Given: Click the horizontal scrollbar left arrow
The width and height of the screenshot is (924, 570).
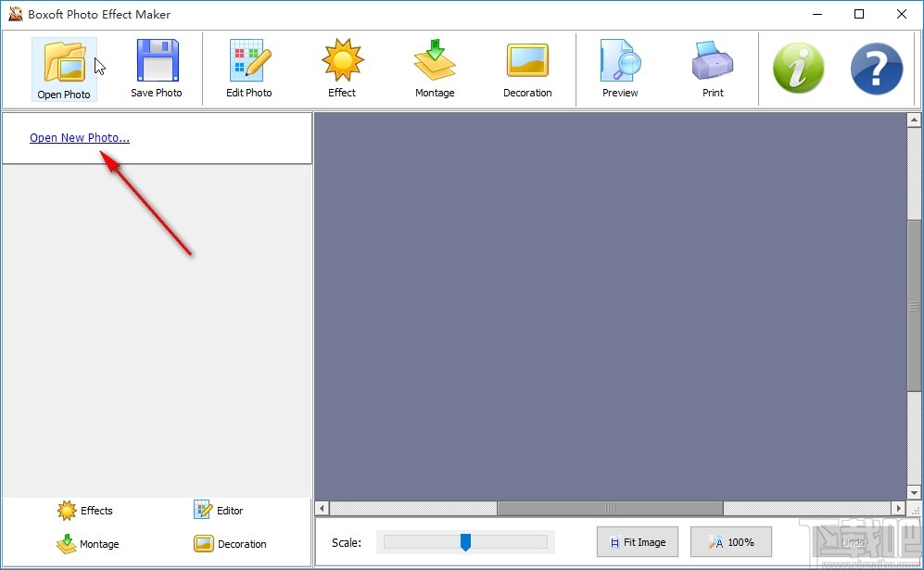Looking at the screenshot, I should (323, 509).
